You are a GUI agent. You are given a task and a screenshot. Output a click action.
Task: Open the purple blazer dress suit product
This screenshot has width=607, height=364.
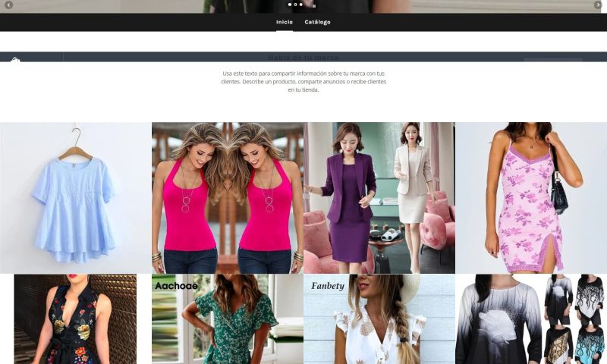379,198
